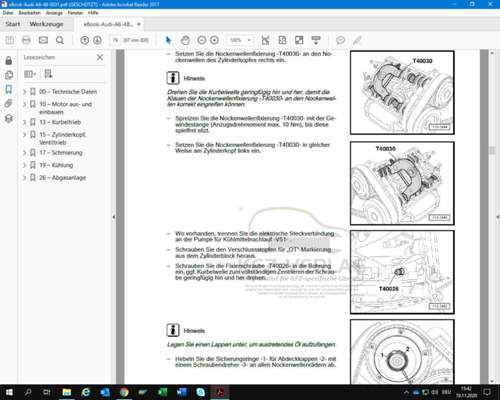Open the Fenster menu

point(75,13)
